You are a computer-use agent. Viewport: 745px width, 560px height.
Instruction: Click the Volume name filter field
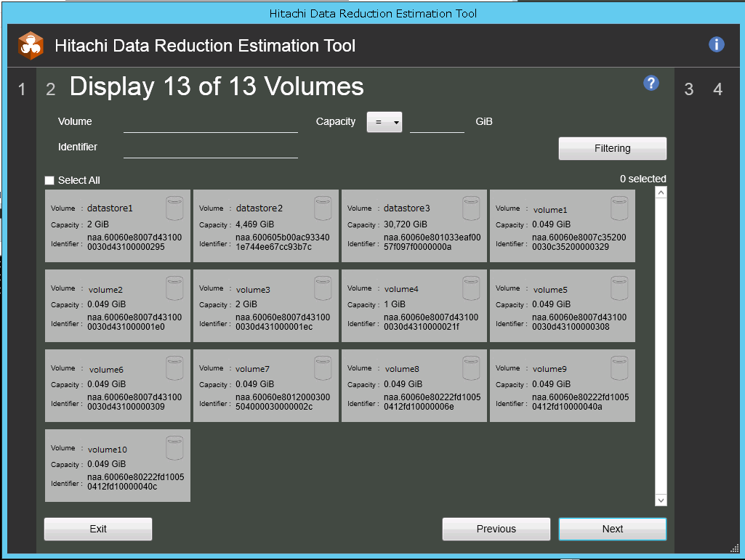click(x=211, y=123)
